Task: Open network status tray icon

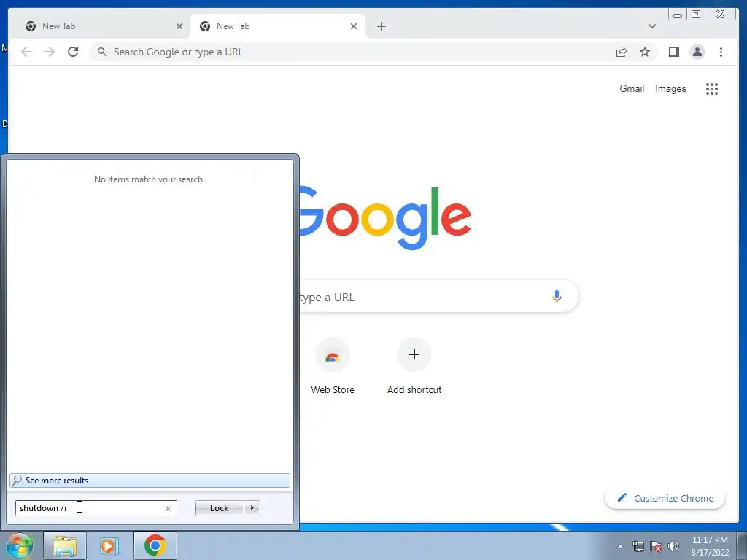Action: tap(638, 546)
